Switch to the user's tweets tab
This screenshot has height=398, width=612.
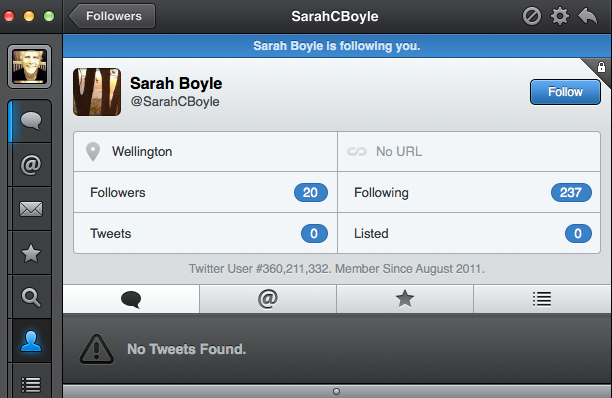131,299
